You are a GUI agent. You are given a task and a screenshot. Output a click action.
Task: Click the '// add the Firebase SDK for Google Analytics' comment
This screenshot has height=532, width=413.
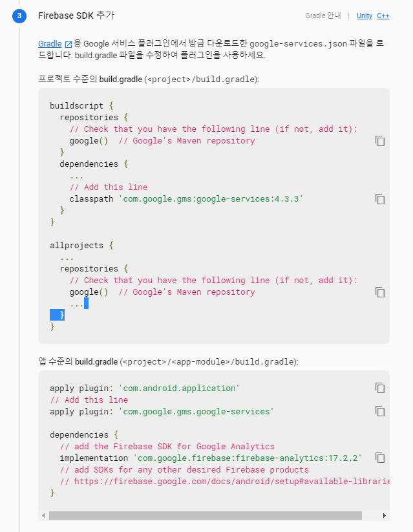coord(167,447)
